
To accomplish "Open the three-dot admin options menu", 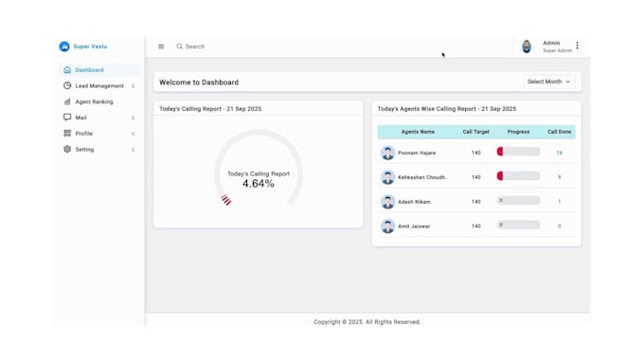I will pyautogui.click(x=577, y=45).
